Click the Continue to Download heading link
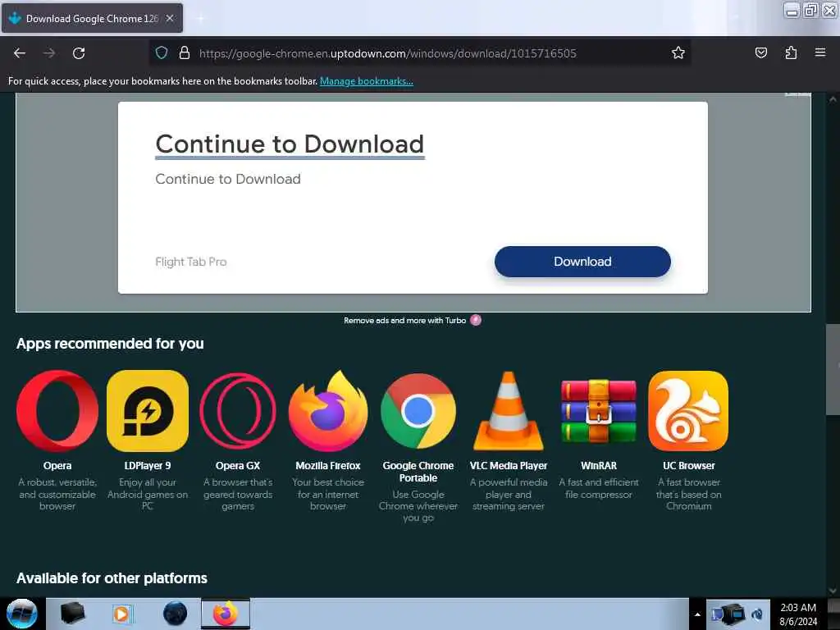Screen dimensions: 840x630 click(x=290, y=144)
